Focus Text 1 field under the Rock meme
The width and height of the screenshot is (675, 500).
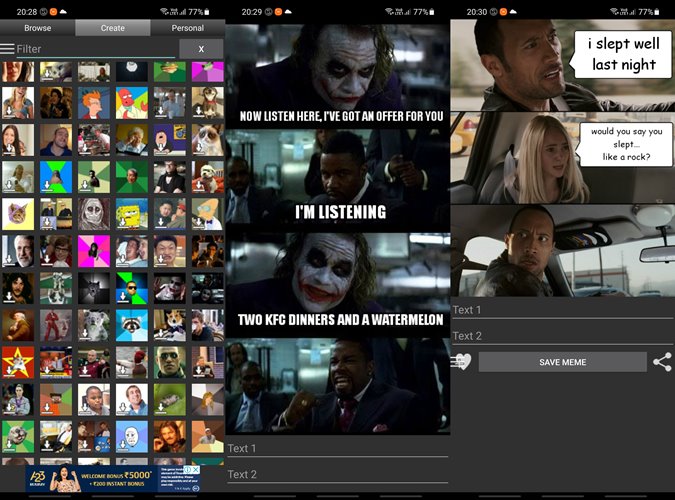pos(562,310)
